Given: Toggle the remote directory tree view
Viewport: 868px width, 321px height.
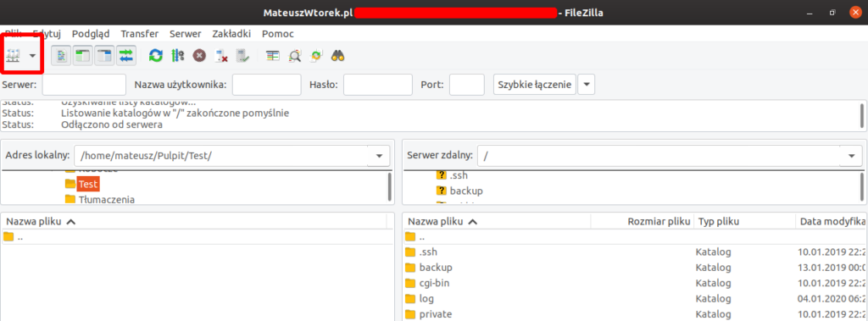Looking at the screenshot, I should (104, 55).
